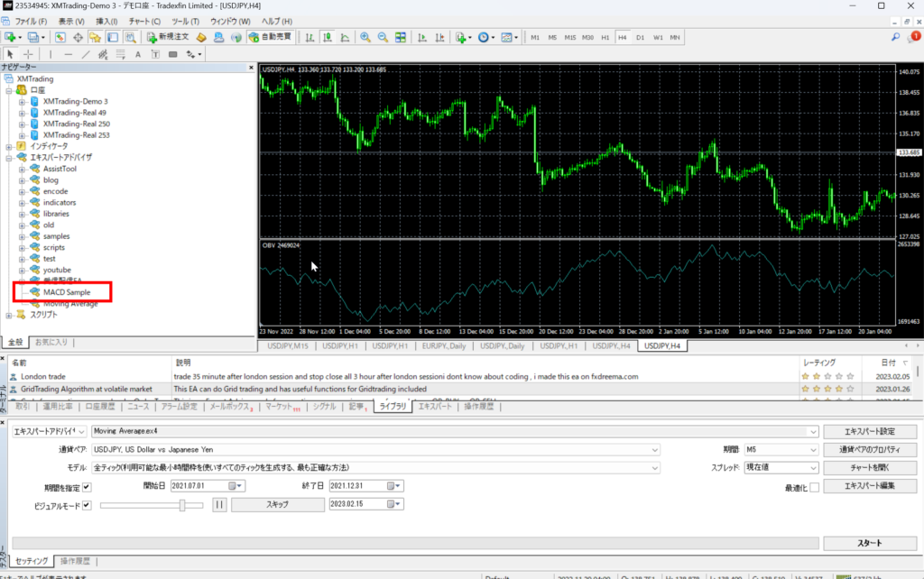924x579 pixels.
Task: Click the tile windows icon
Action: coord(401,37)
